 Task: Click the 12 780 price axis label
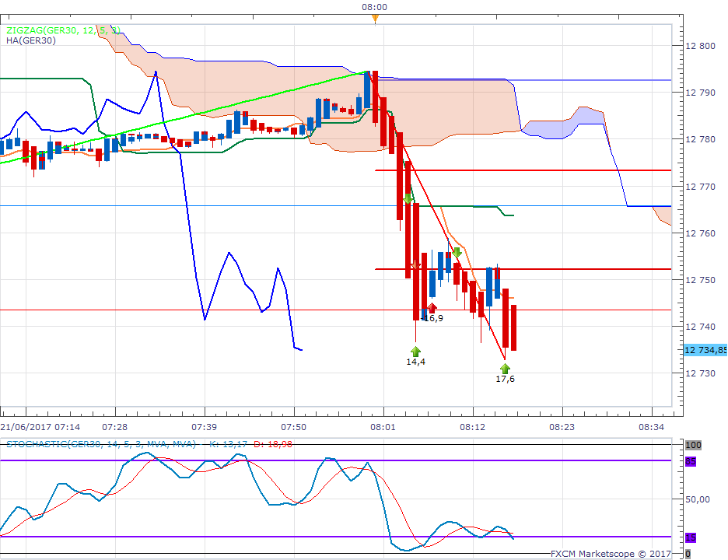[701, 139]
